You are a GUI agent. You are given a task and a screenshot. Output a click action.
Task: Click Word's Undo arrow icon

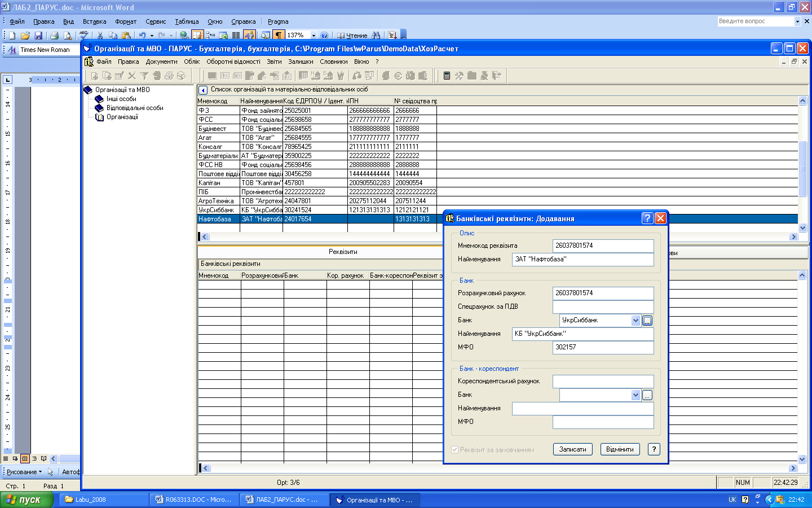142,35
